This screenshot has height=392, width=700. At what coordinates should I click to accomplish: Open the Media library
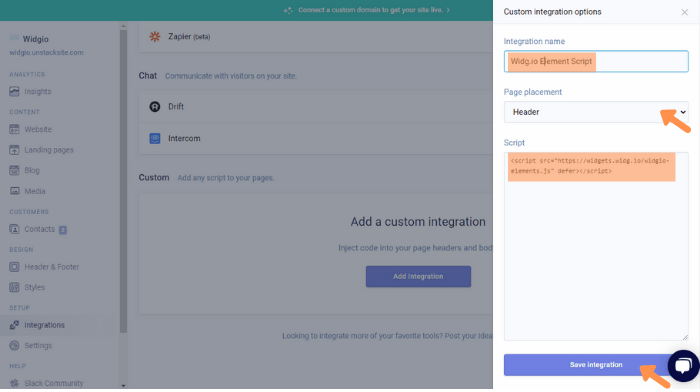(35, 191)
